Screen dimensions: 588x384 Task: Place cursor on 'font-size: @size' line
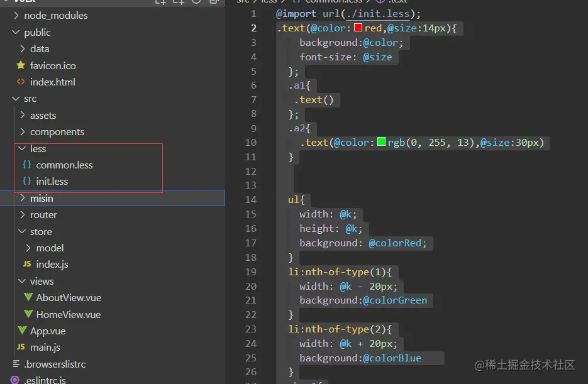(x=346, y=57)
